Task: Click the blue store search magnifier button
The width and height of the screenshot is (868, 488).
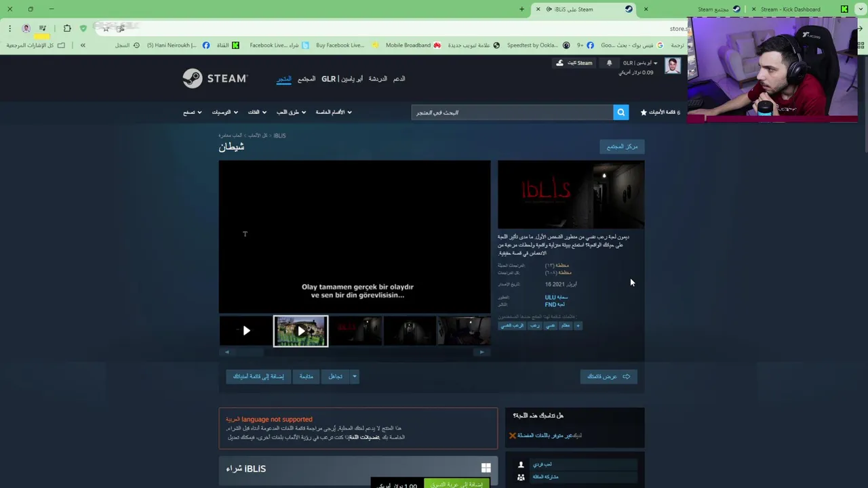Action: (x=620, y=113)
